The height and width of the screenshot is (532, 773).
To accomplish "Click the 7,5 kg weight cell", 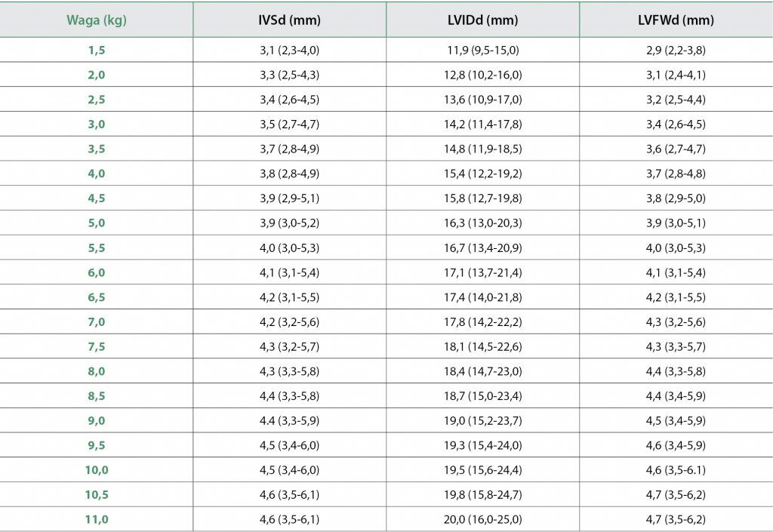I will (x=96, y=346).
